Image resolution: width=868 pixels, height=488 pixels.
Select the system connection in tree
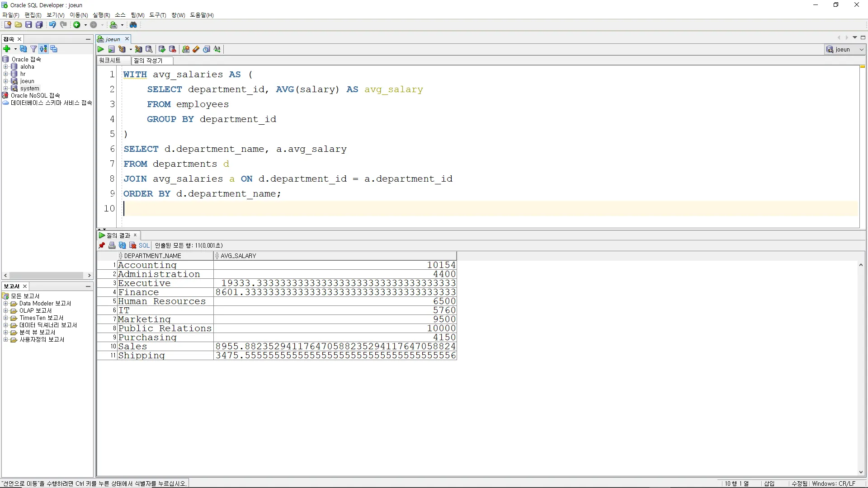click(x=29, y=88)
